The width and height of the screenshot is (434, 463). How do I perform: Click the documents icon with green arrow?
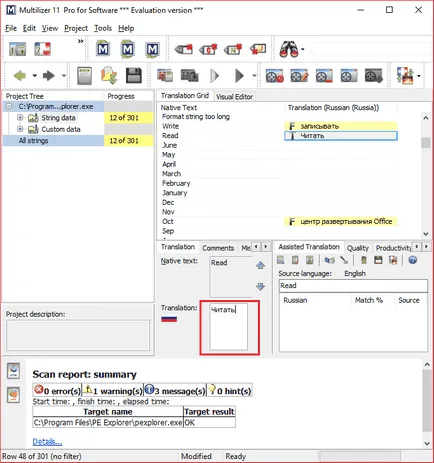click(x=109, y=76)
